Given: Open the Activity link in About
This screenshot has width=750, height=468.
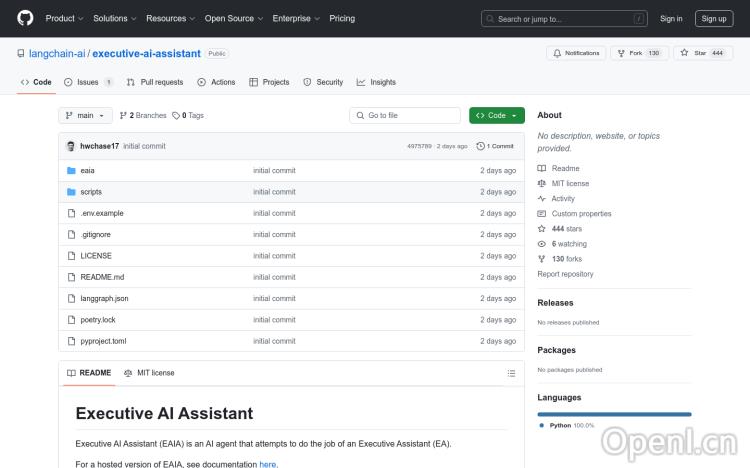Looking at the screenshot, I should click(x=563, y=199).
